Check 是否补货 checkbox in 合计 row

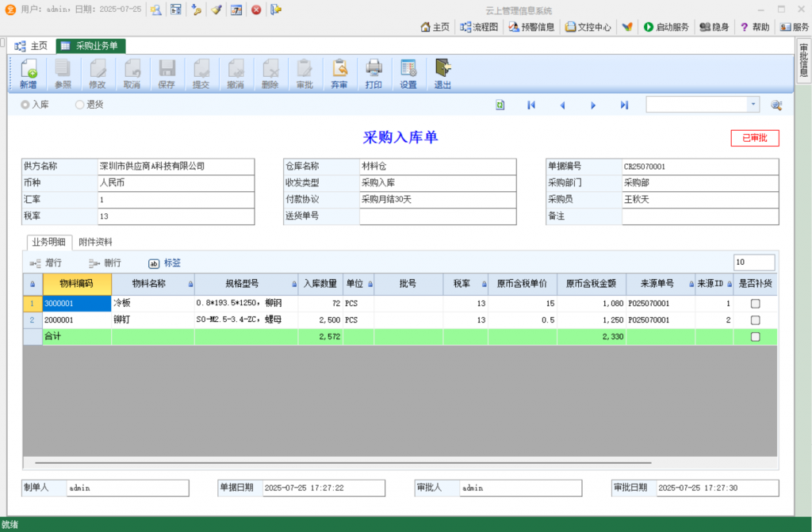(756, 337)
